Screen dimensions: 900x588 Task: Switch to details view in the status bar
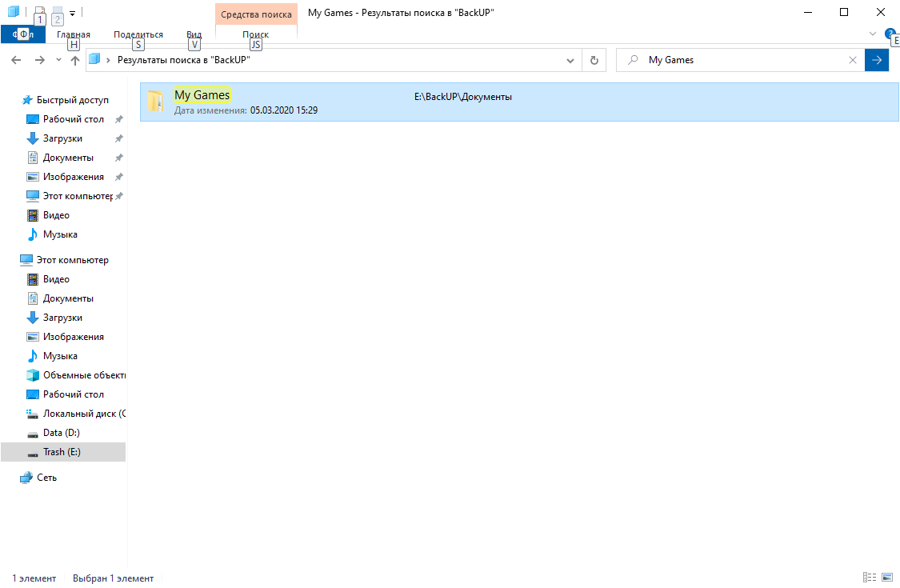[870, 578]
